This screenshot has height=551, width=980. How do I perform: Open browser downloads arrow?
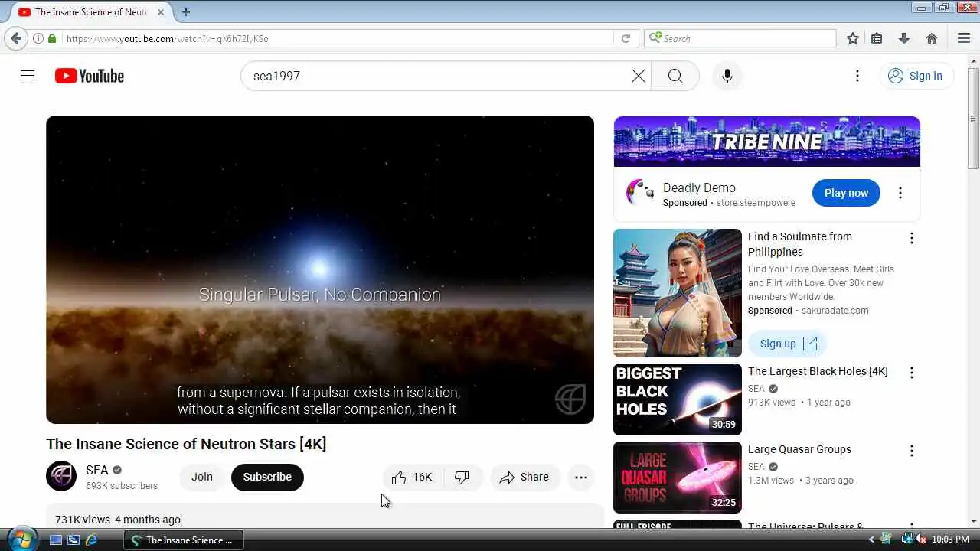coord(904,38)
